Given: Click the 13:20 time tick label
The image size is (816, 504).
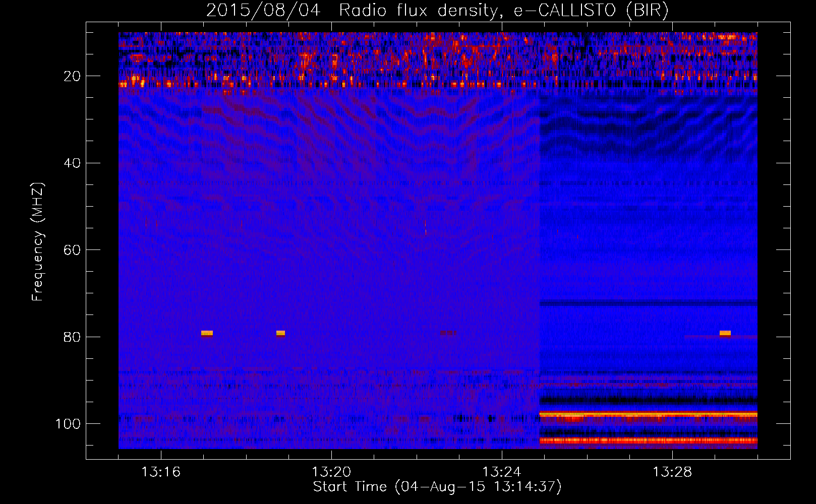Looking at the screenshot, I should (x=331, y=472).
